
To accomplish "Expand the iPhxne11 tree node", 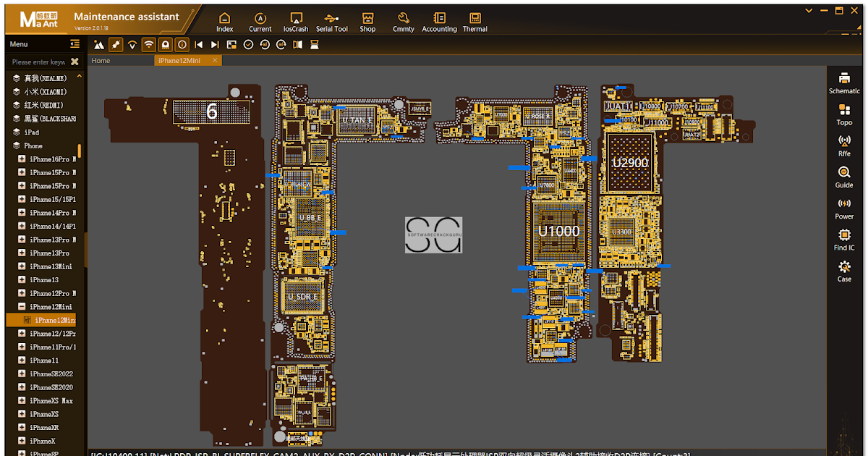I will (22, 360).
